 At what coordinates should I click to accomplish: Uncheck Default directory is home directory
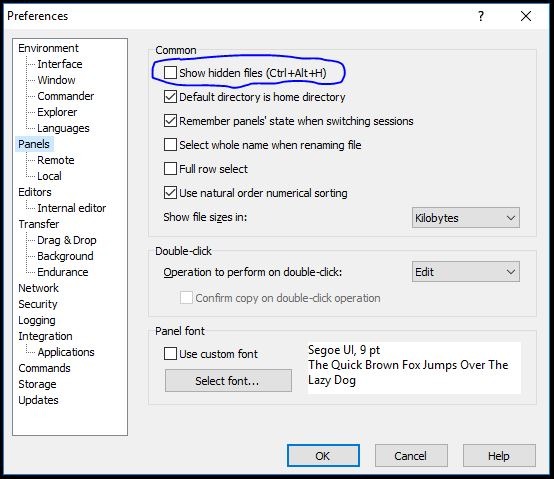pos(170,97)
